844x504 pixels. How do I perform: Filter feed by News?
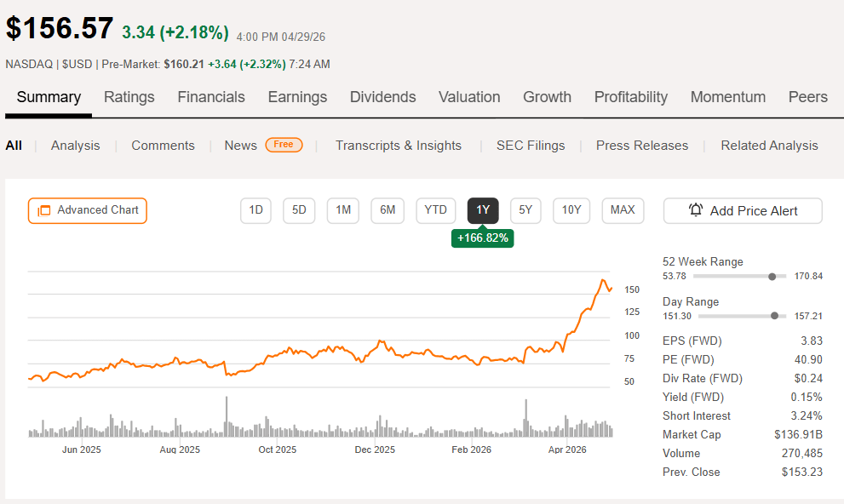point(241,146)
